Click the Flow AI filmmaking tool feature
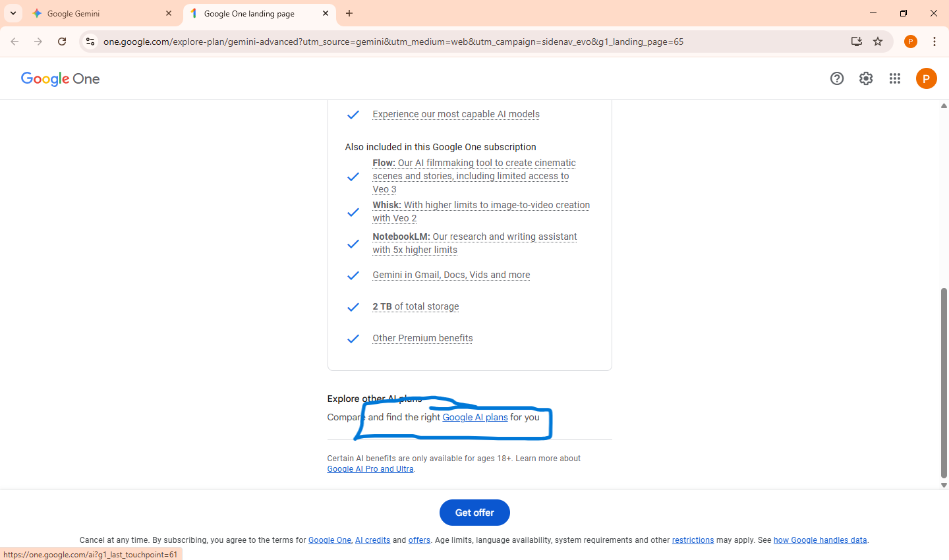 coord(474,176)
